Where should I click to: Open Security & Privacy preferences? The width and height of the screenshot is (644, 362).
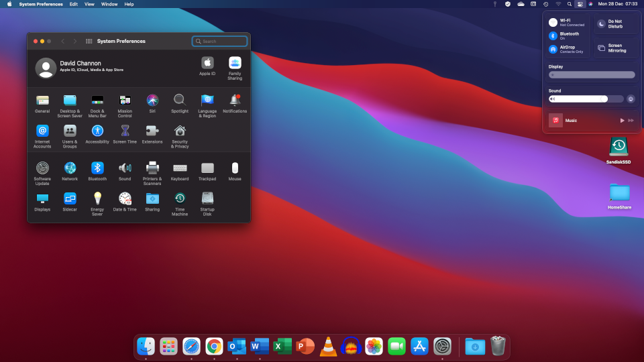180,137
